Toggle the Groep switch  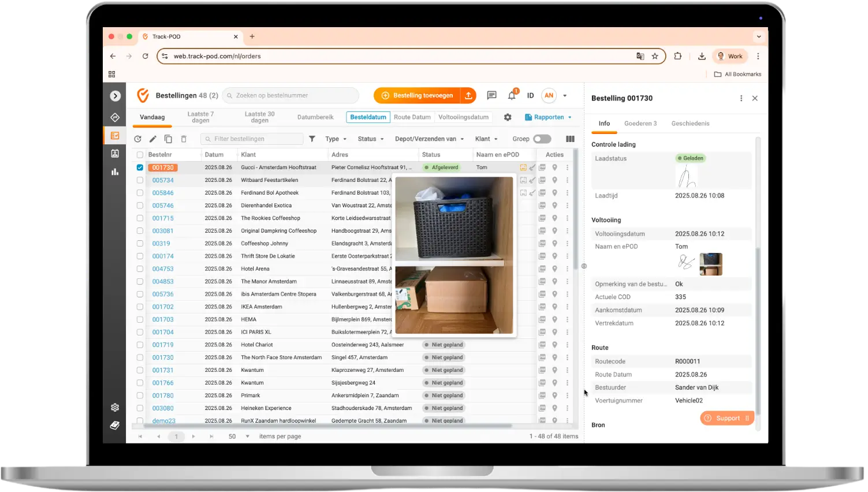542,139
